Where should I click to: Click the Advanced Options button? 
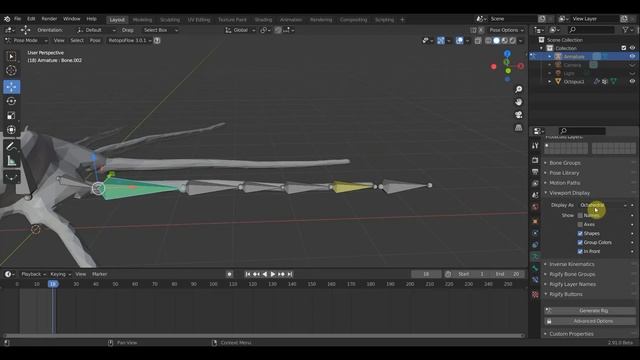pos(590,321)
